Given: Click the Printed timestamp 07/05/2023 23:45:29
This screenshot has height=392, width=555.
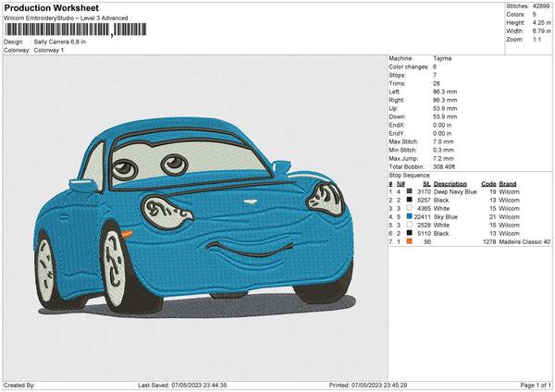Looking at the screenshot, I should (x=379, y=385).
